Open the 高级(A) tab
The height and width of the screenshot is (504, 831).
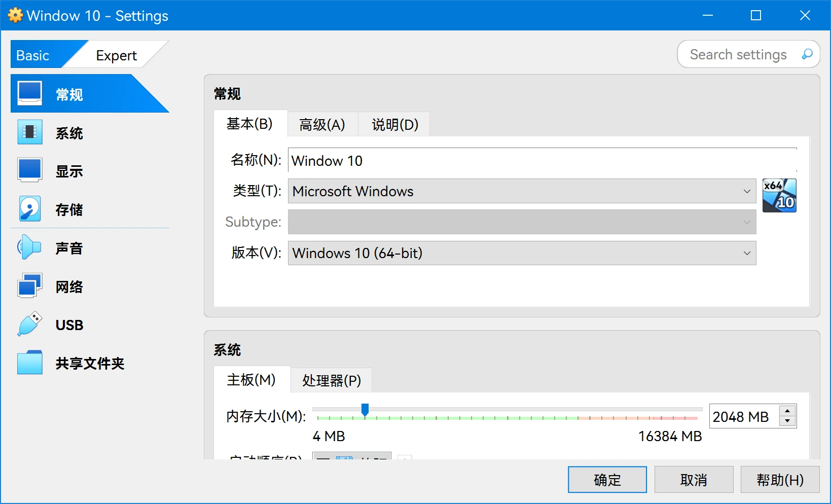pos(322,124)
